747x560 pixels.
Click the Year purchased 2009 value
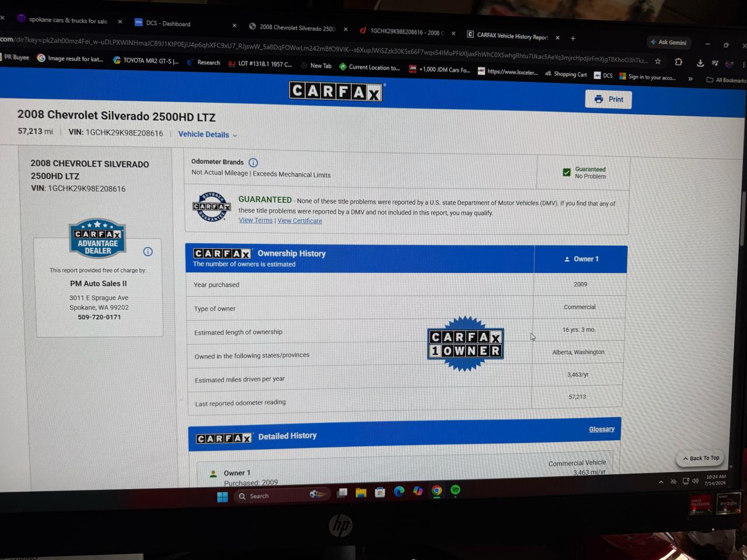click(x=580, y=284)
